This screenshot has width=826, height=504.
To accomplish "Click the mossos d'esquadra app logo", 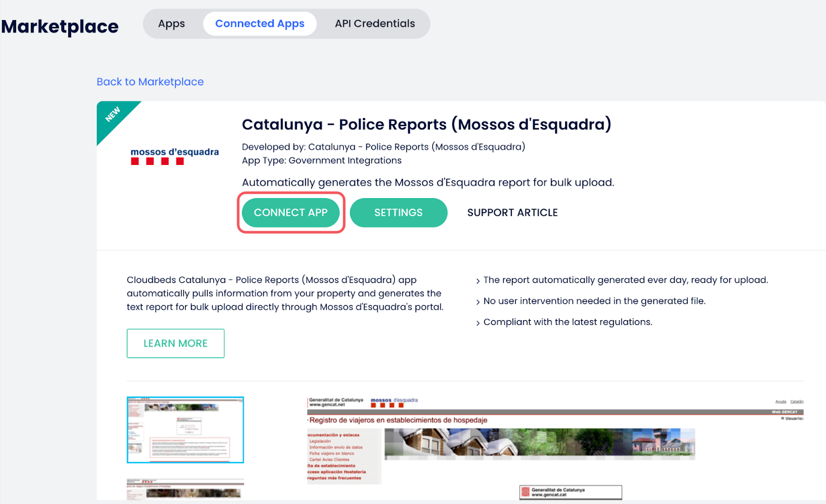I will tap(174, 156).
